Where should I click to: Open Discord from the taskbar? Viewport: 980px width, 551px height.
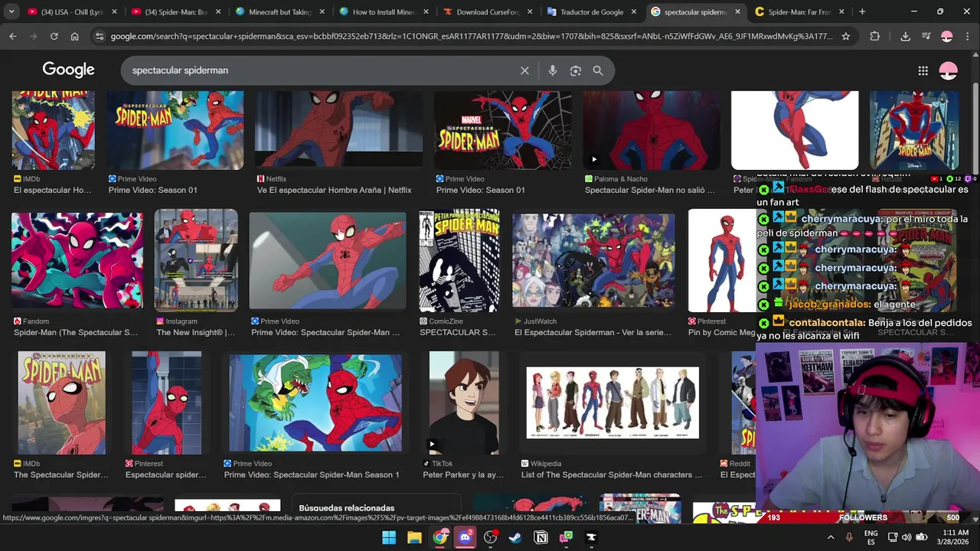pyautogui.click(x=465, y=537)
